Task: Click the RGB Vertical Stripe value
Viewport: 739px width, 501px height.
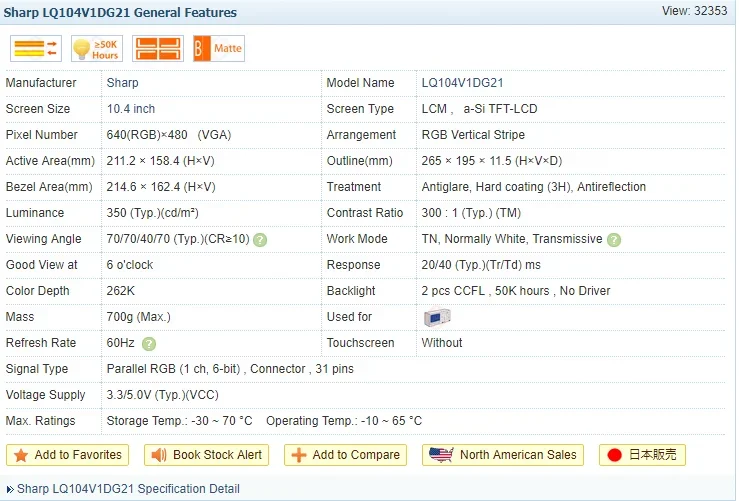Action: (x=473, y=135)
